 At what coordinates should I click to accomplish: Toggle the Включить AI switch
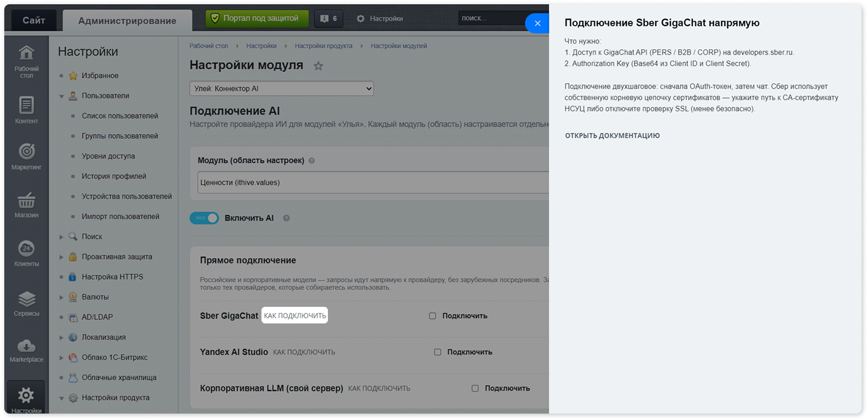coord(204,218)
